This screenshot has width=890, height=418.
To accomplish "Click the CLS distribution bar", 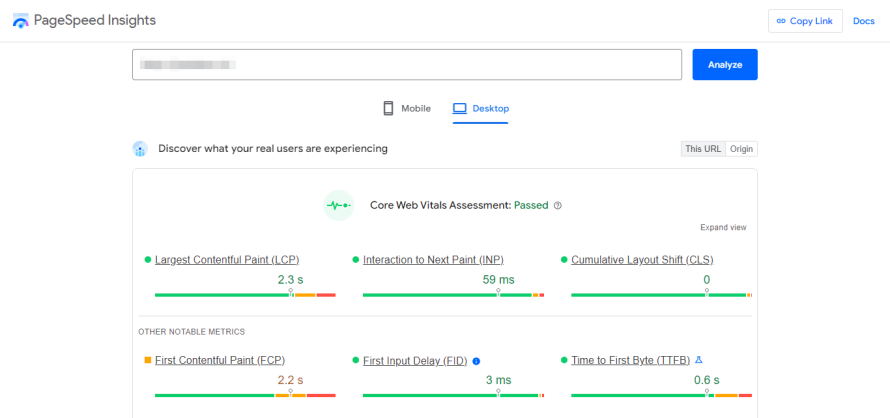I will [662, 295].
